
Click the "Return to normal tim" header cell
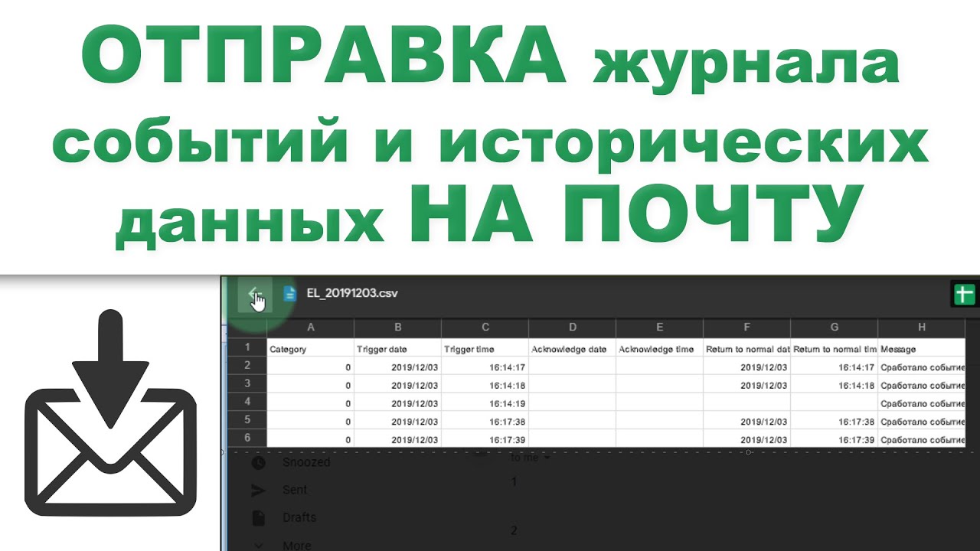click(x=835, y=349)
